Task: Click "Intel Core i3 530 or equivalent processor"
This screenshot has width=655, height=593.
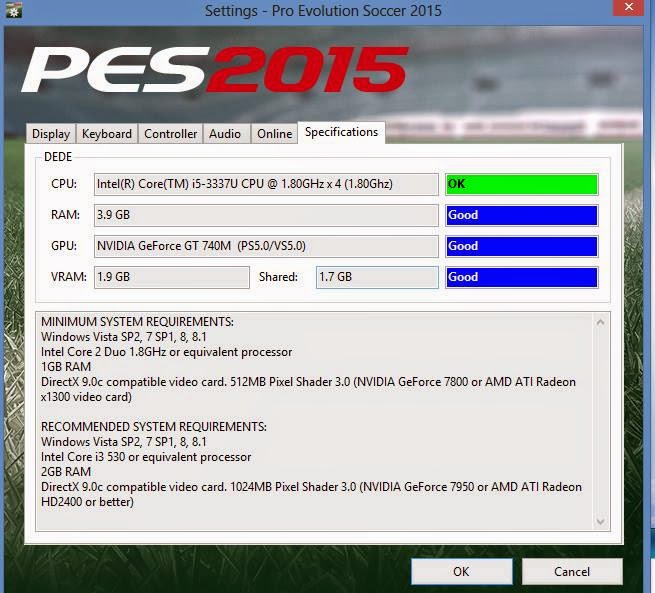Action: click(146, 456)
